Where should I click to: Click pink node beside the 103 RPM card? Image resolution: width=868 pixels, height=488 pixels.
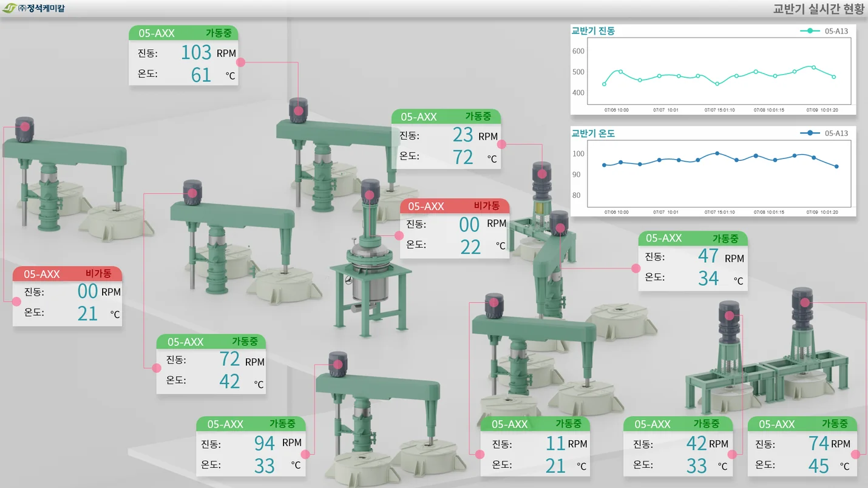coord(240,62)
